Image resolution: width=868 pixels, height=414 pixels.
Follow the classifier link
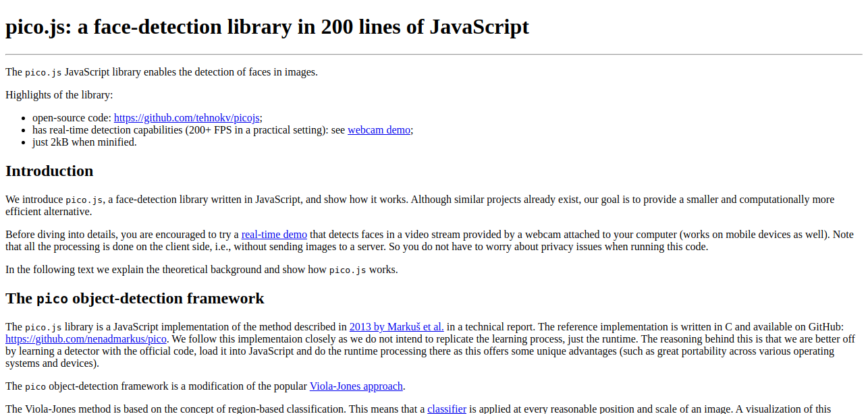(447, 409)
